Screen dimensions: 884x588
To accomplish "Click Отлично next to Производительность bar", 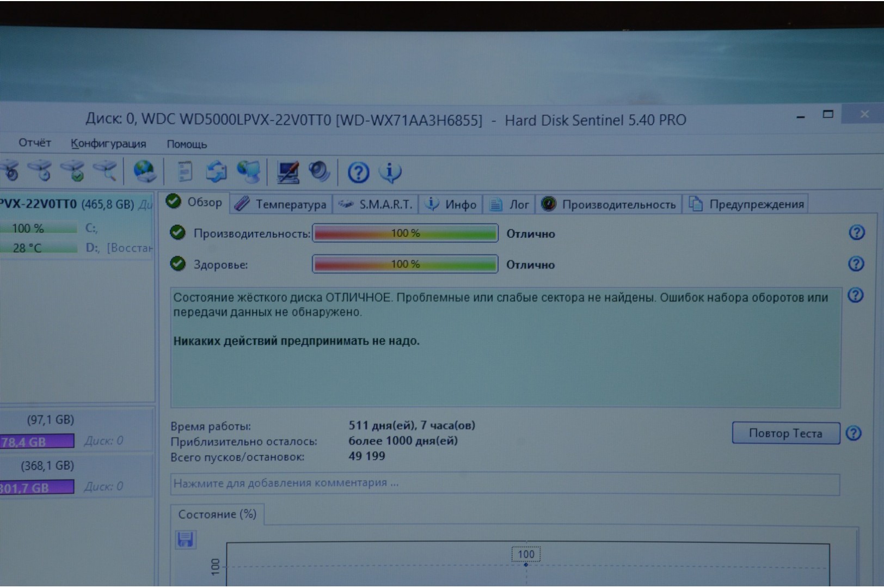I will 531,234.
